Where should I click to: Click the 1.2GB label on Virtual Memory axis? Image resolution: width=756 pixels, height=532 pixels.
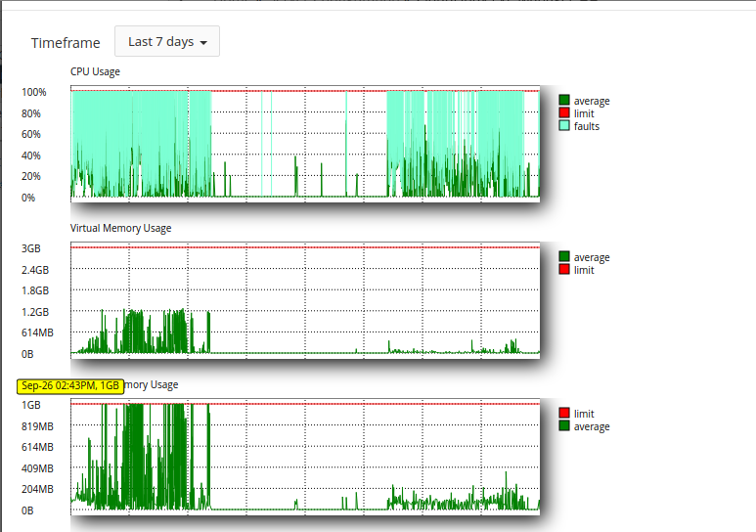34,312
